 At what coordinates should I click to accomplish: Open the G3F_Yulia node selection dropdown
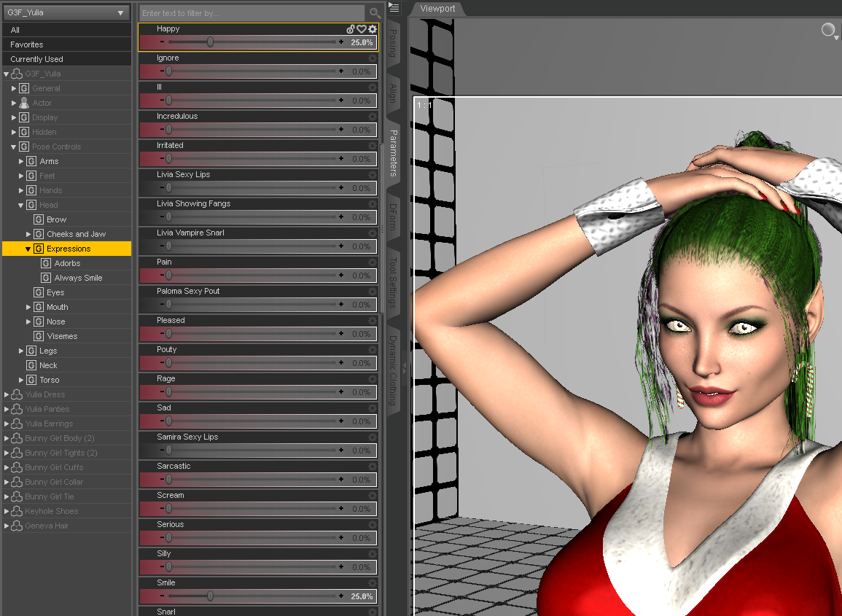tap(66, 12)
